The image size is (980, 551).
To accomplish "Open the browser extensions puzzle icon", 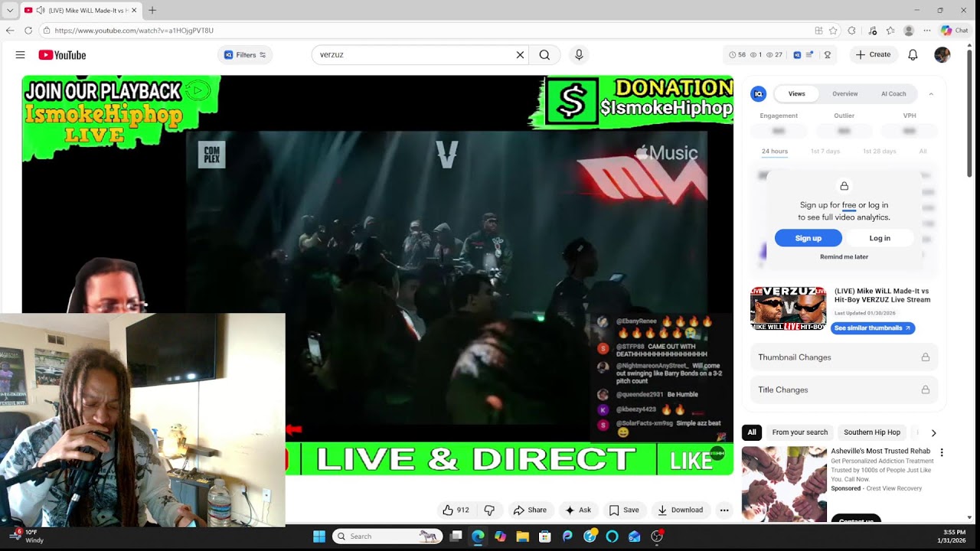I will pos(851,31).
